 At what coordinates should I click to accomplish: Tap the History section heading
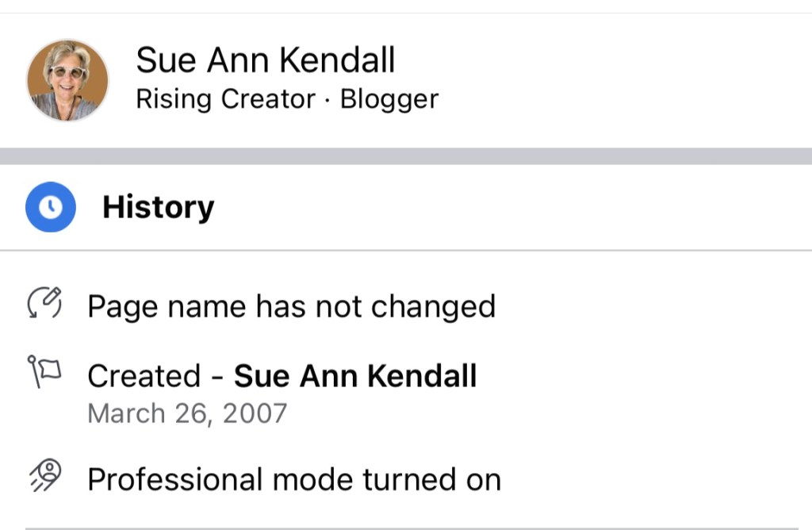click(x=158, y=207)
